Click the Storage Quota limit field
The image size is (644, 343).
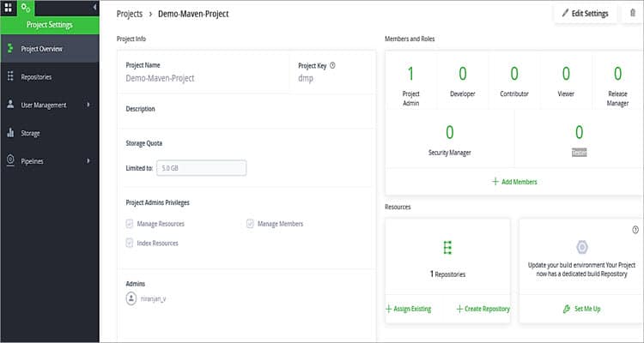click(x=201, y=168)
